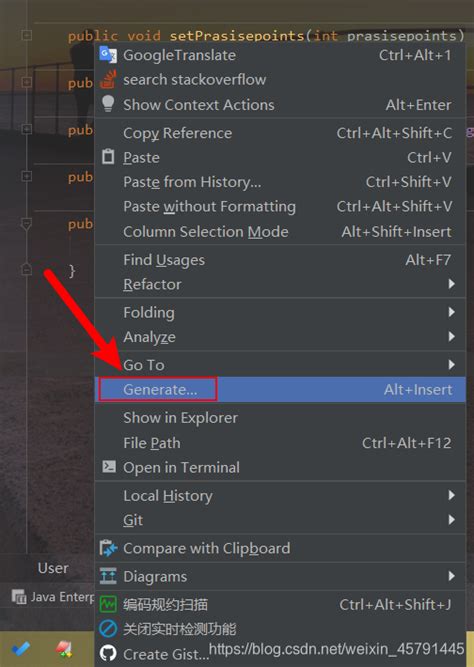Select Generate... from the context menu

click(280, 389)
